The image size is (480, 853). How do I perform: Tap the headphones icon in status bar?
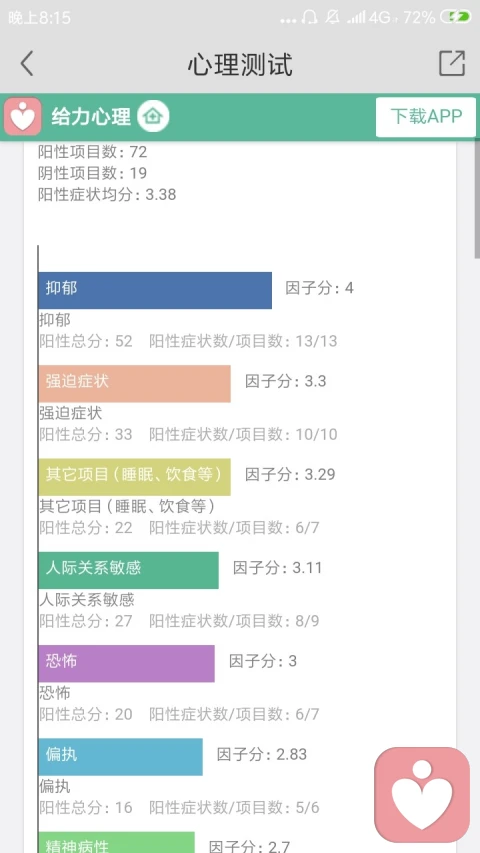[309, 17]
